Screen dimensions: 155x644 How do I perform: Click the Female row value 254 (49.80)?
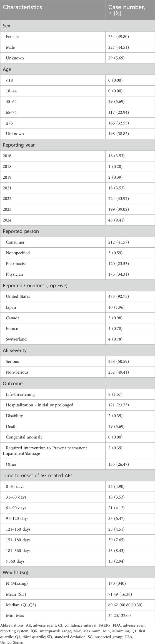click(118, 37)
